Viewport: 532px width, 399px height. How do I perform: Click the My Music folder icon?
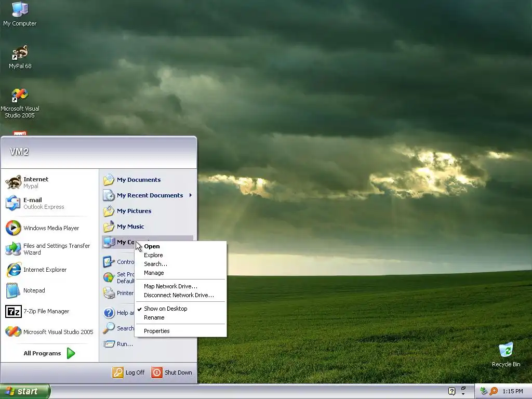109,227
